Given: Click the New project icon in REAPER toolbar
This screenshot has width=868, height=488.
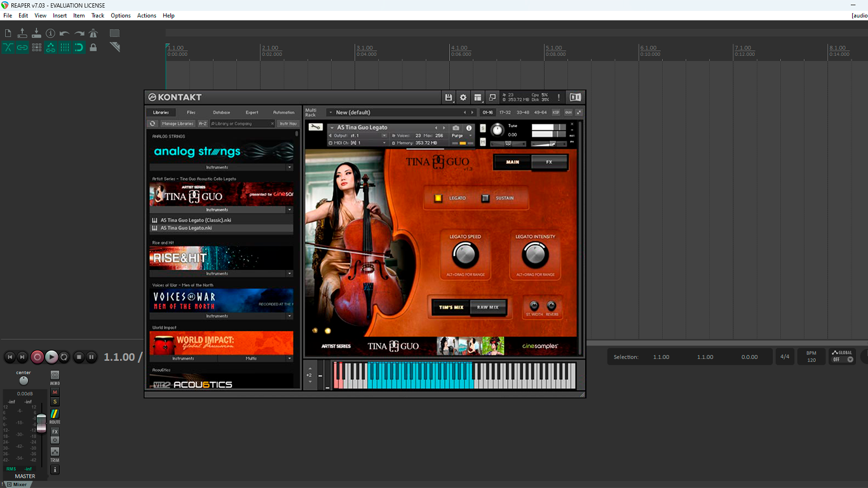Looking at the screenshot, I should click(x=8, y=33).
